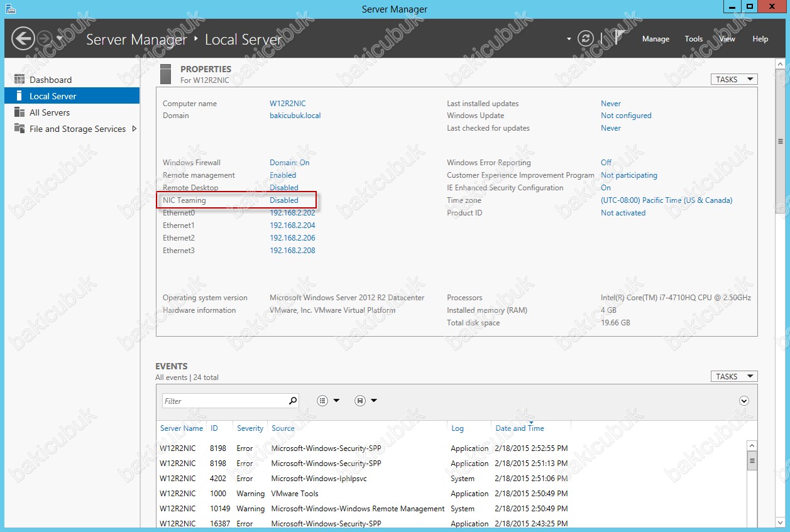This screenshot has height=532, width=790.
Task: Sort events by Date and Time column
Action: pyautogui.click(x=520, y=428)
